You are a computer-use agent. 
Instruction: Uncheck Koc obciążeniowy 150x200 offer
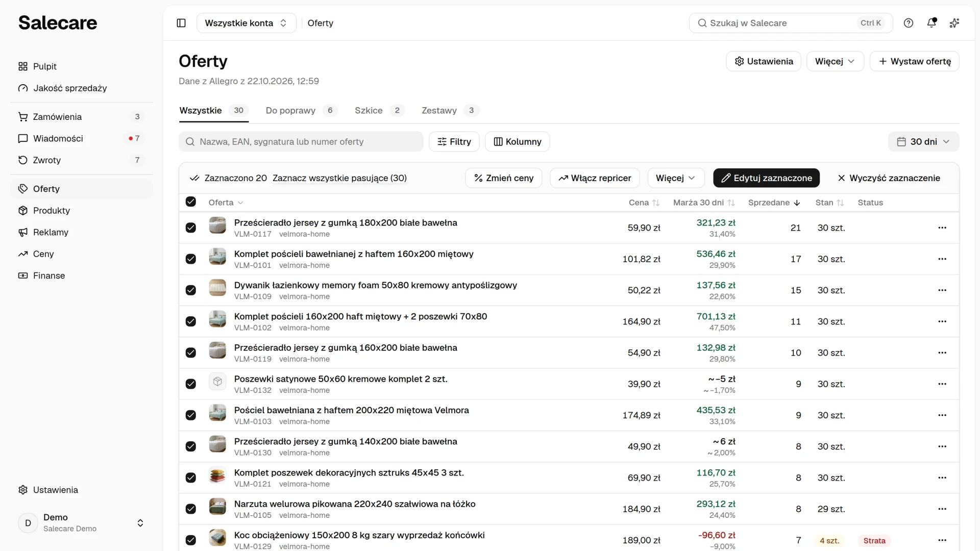(191, 540)
